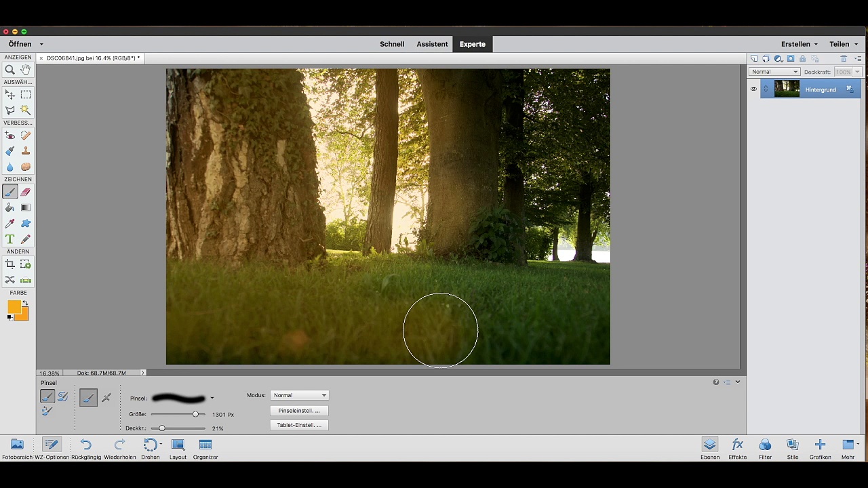
Task: Open the Modus blend mode dropdown
Action: [299, 395]
